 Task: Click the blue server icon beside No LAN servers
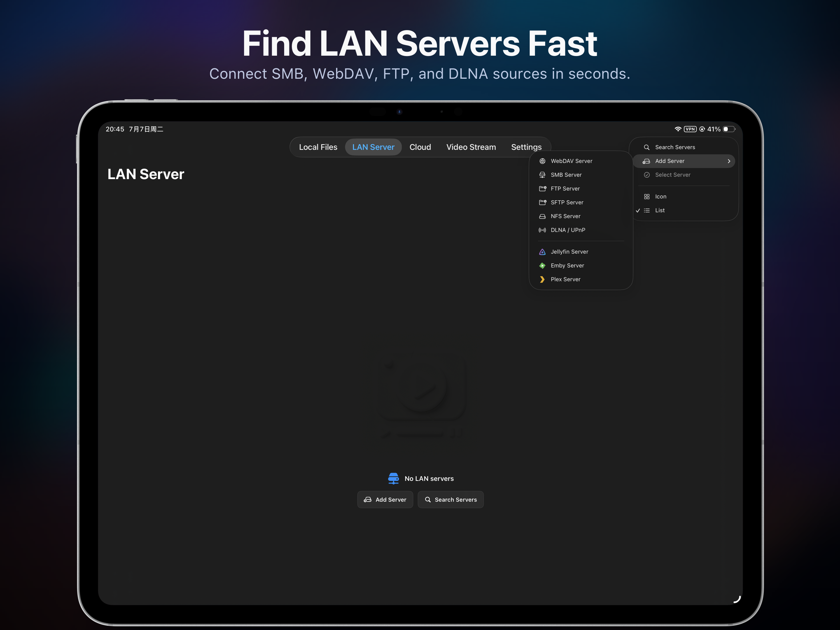pos(394,478)
